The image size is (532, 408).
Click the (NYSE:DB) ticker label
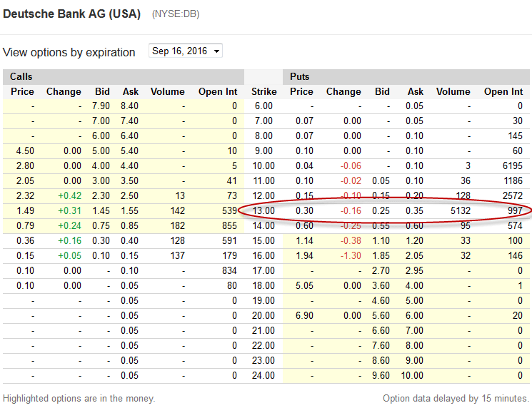(176, 14)
